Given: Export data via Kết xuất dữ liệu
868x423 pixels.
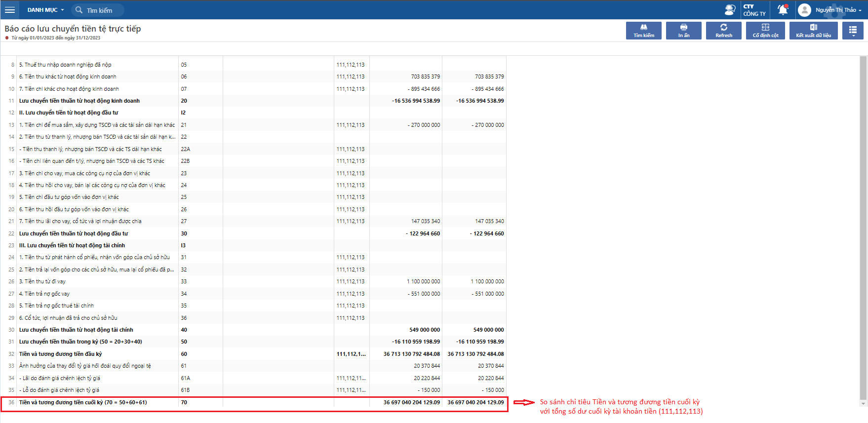Looking at the screenshot, I should tap(813, 31).
